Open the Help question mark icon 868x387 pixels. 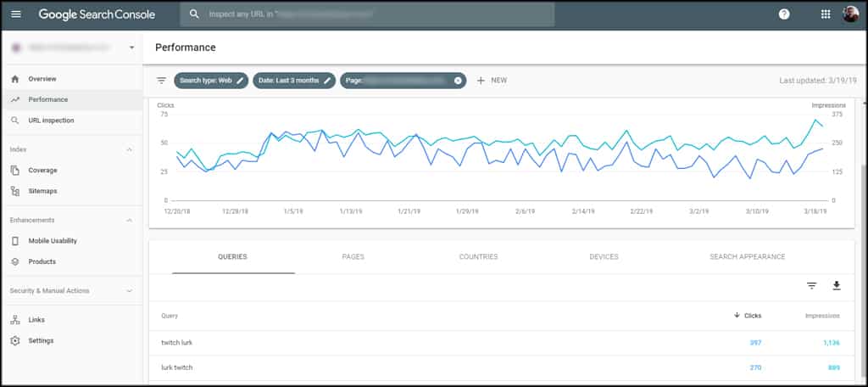pos(784,14)
